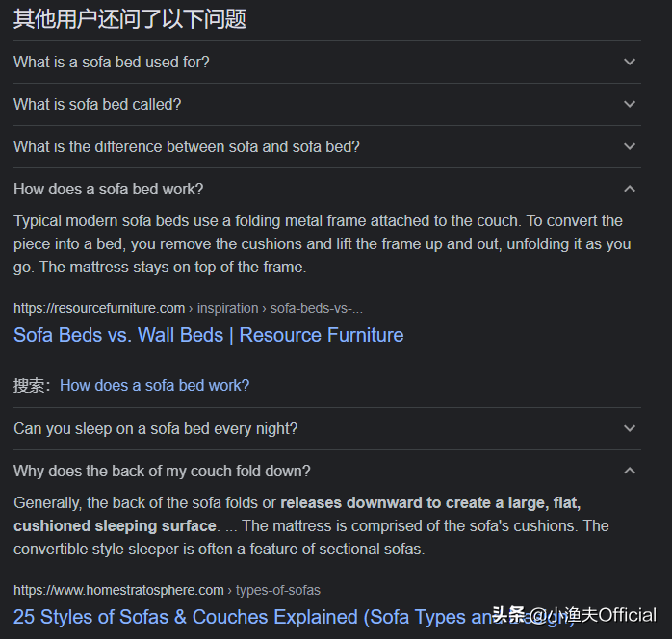Click the bold phrase 'releases downward to create'
This screenshot has height=639, width=672.
tap(387, 502)
